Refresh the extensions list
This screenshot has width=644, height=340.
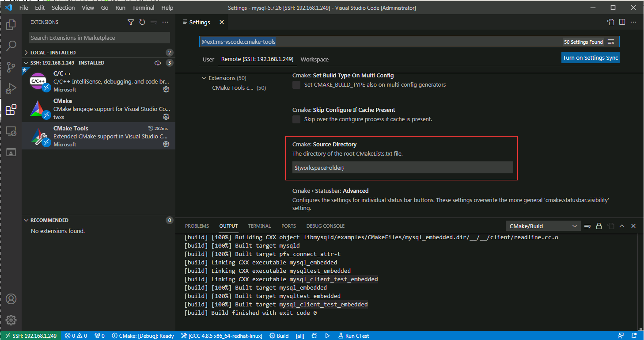pyautogui.click(x=142, y=22)
